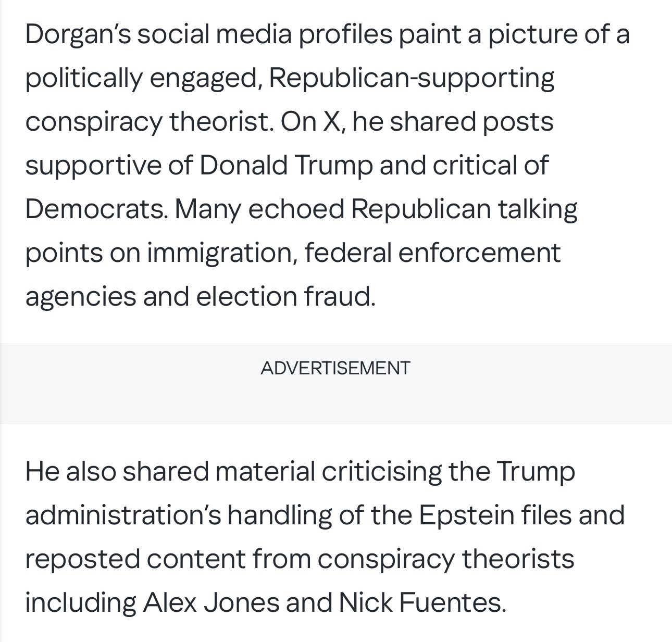The image size is (672, 642).
Task: Click the word "immigration,"
Action: [x=222, y=253]
